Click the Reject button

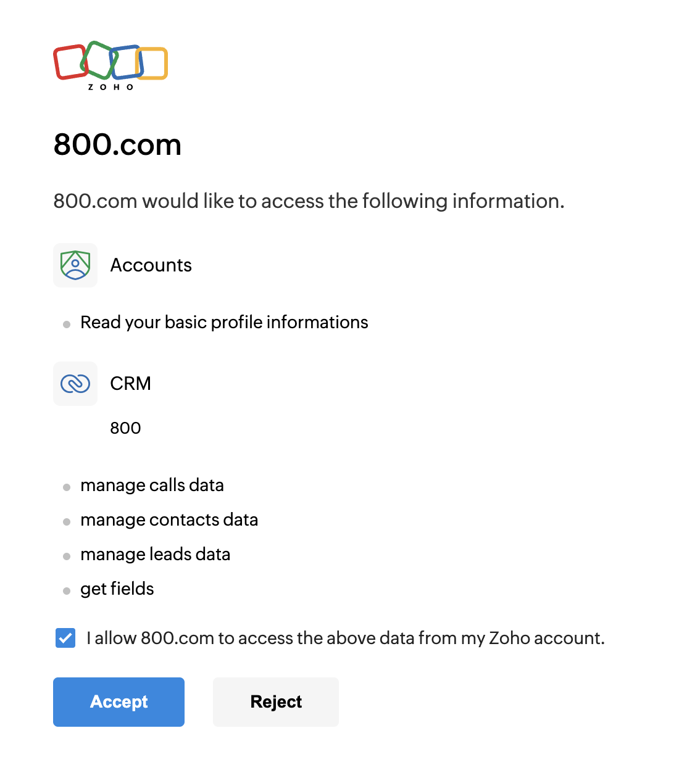[x=276, y=702]
